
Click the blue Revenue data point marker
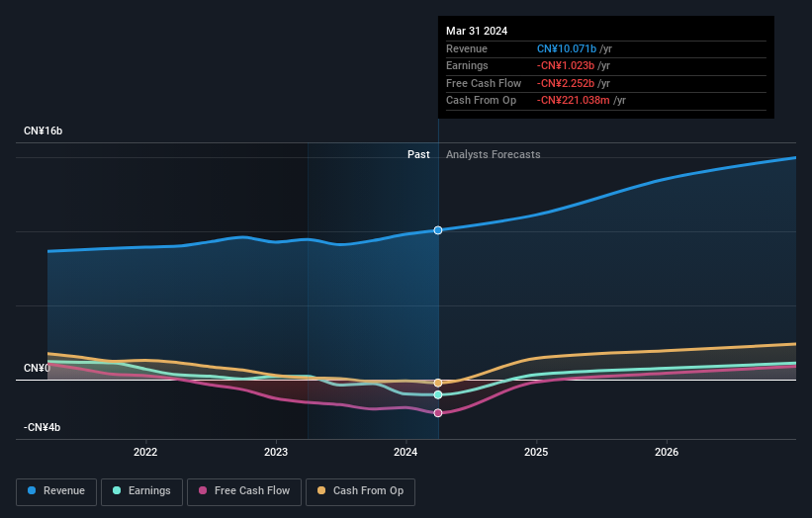[x=438, y=230]
